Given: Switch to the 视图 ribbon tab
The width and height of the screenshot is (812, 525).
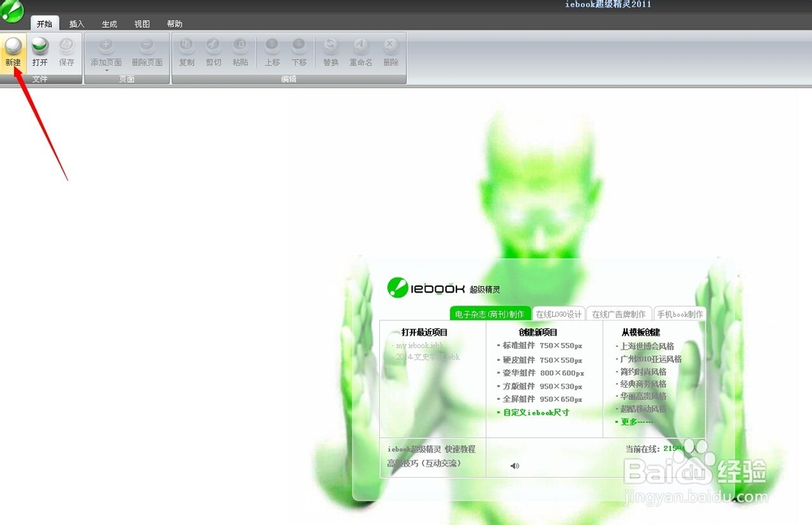Looking at the screenshot, I should tap(142, 24).
